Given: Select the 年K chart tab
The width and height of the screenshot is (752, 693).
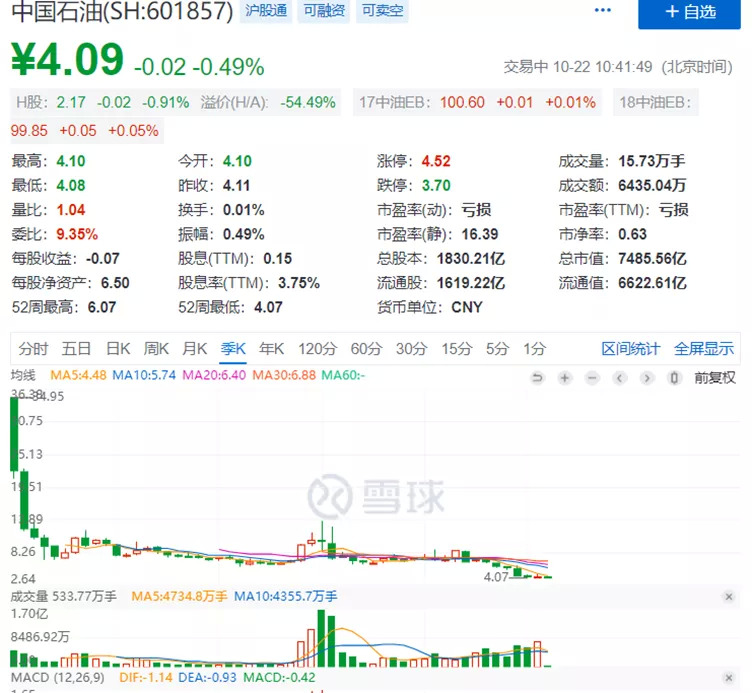Looking at the screenshot, I should [x=271, y=349].
